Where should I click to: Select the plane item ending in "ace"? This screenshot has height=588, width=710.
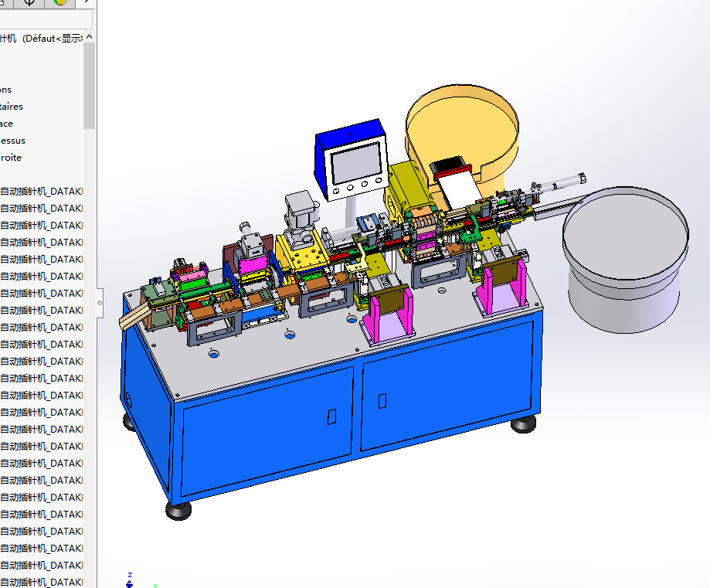[x=7, y=124]
